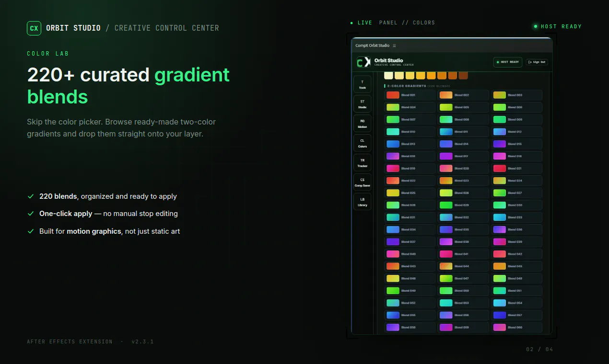This screenshot has width=609, height=364.
Task: Choose the Blend 058 gradient
Action: 410,327
